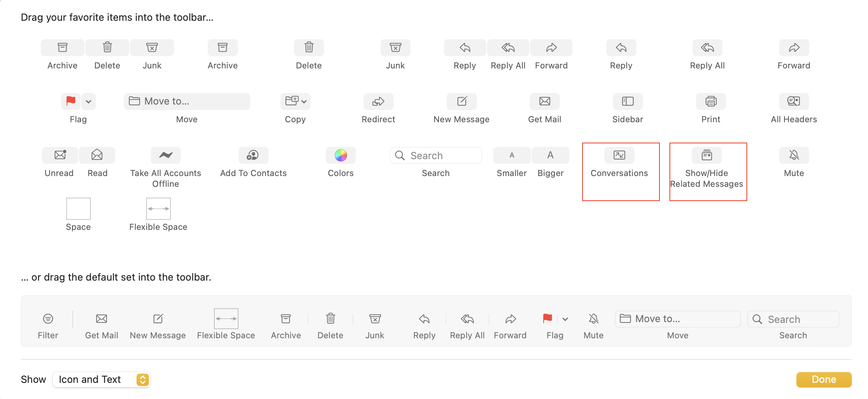The width and height of the screenshot is (868, 399).
Task: Select the All Headers icon
Action: (x=794, y=101)
